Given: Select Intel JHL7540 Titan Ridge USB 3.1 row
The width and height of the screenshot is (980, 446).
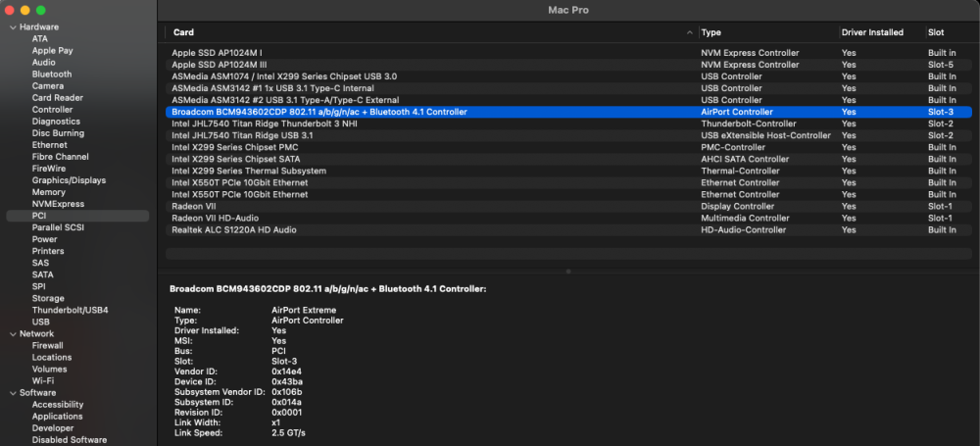Looking at the screenshot, I should pyautogui.click(x=568, y=135).
